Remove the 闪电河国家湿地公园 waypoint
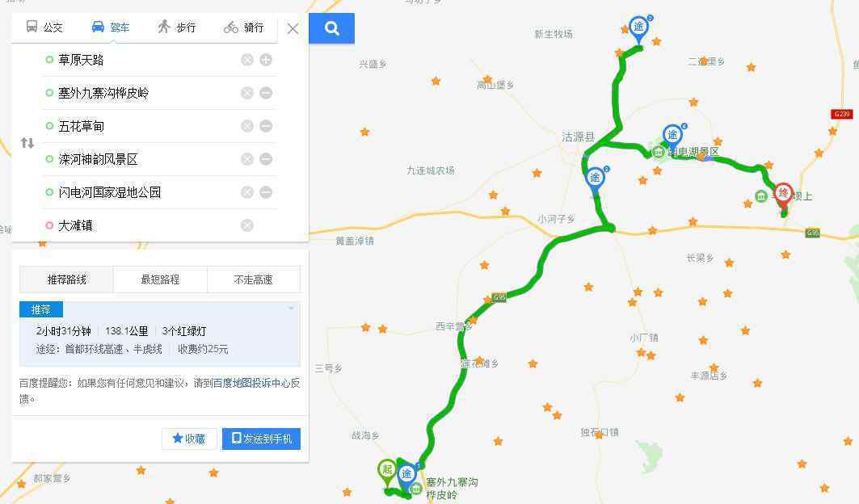Viewport: 859px width, 504px height. pyautogui.click(x=266, y=192)
